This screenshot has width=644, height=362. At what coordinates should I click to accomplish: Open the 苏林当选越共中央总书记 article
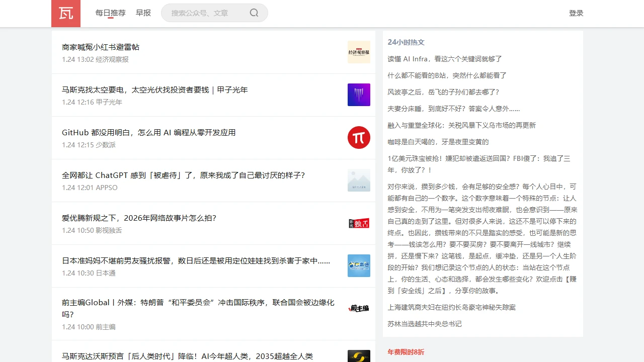(425, 324)
